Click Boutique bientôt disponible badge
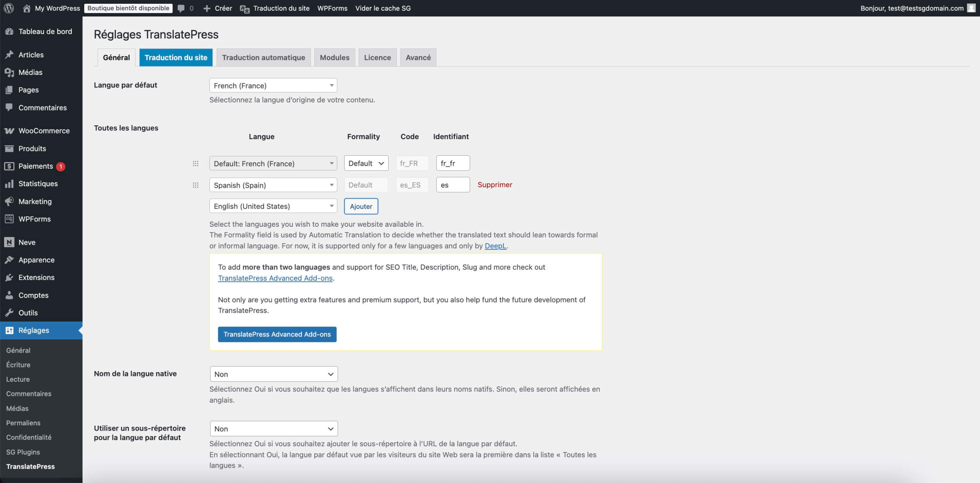 (128, 8)
